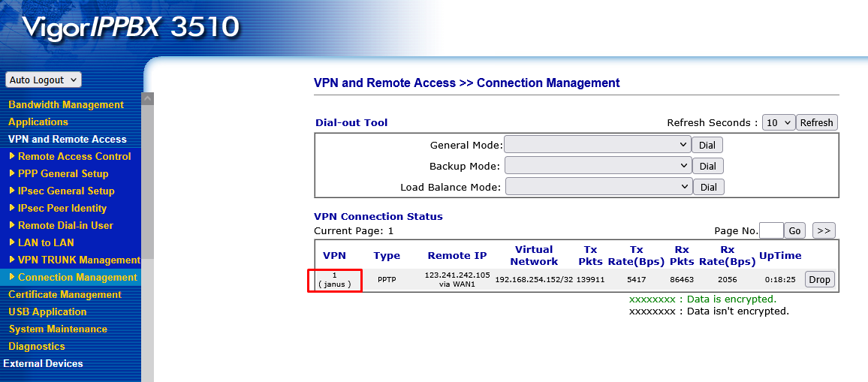Open the Refresh Seconds dropdown

pyautogui.click(x=779, y=122)
